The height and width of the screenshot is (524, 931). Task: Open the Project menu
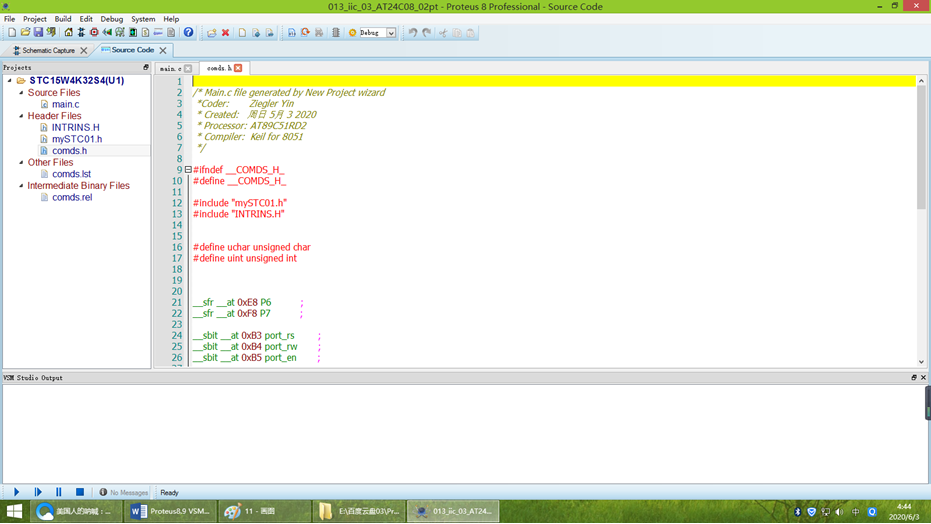click(34, 19)
